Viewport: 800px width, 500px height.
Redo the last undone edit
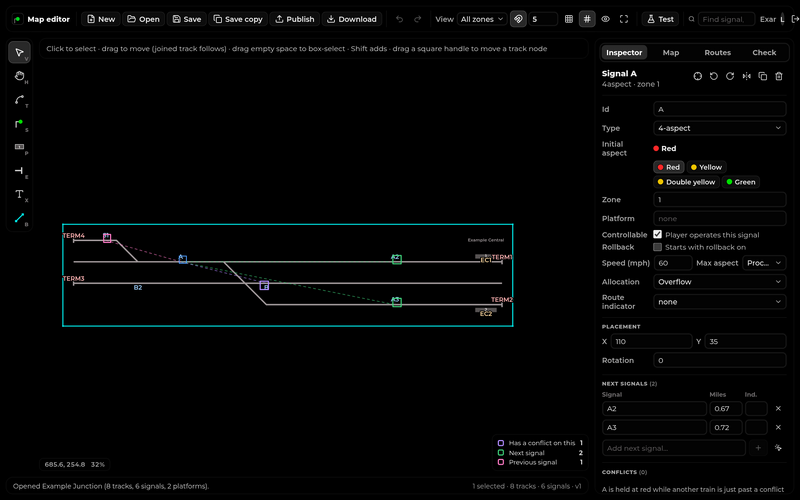pos(418,19)
